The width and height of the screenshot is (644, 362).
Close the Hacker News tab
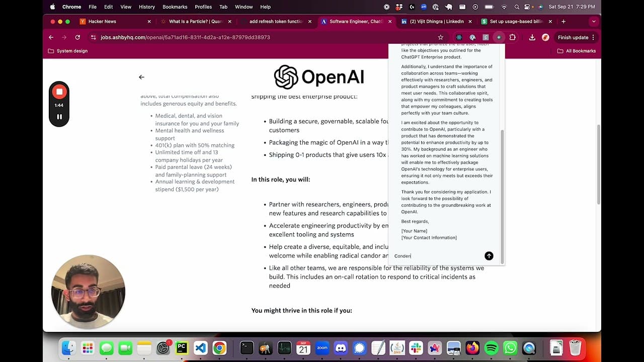pyautogui.click(x=149, y=22)
